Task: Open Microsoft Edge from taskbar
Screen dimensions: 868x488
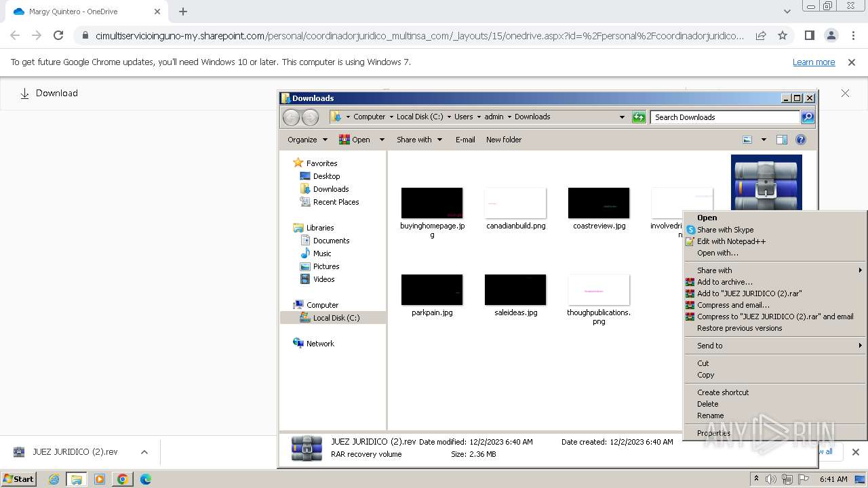Action: pyautogui.click(x=145, y=479)
